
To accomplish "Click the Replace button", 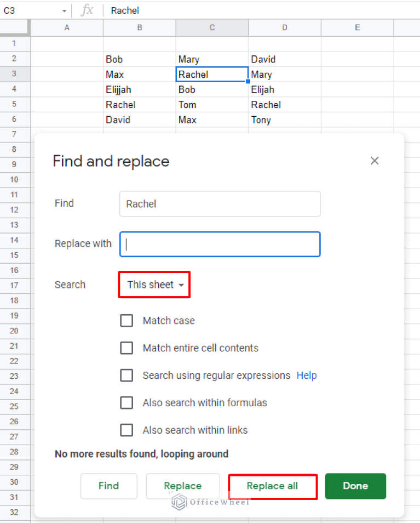I will 183,486.
